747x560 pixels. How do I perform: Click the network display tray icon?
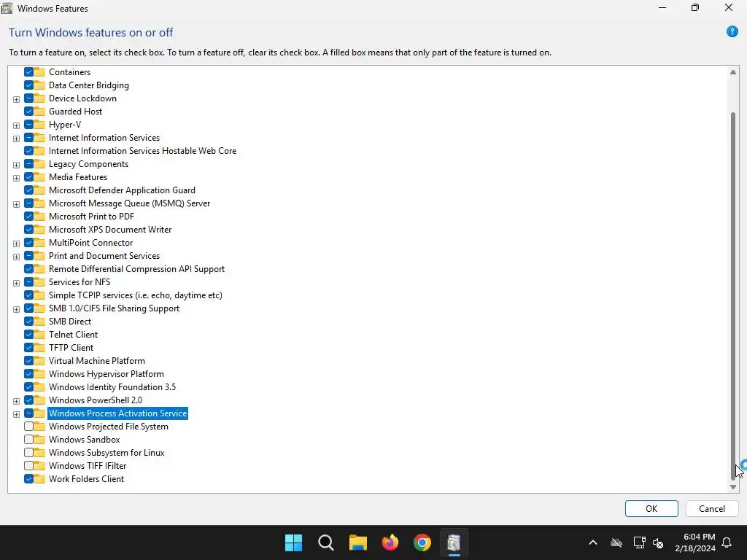(639, 542)
